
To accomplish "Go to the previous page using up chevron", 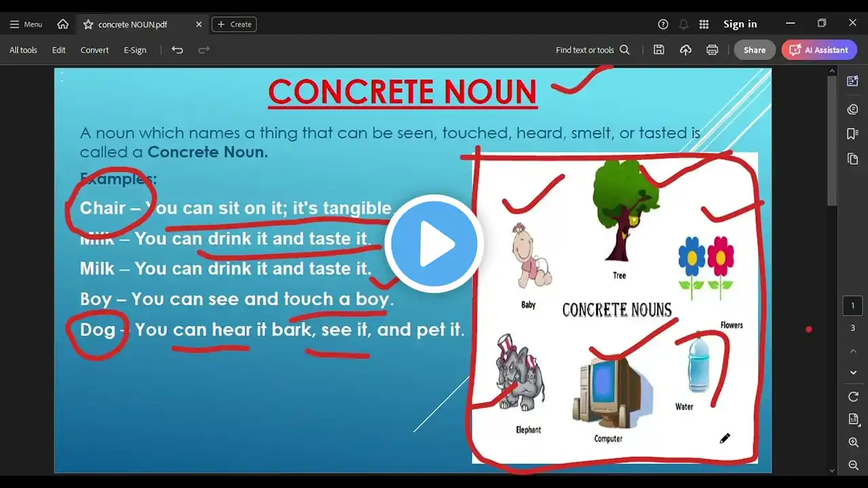I will [853, 351].
